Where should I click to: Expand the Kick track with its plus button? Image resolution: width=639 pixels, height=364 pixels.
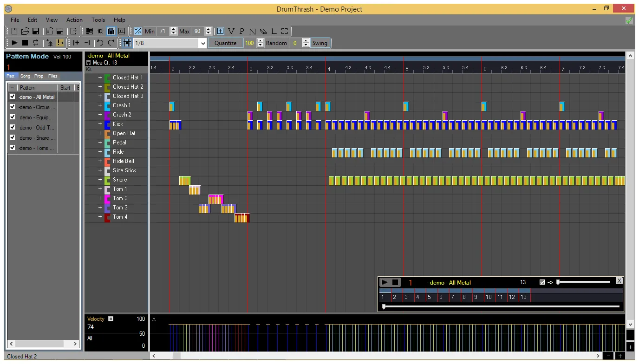tap(100, 124)
